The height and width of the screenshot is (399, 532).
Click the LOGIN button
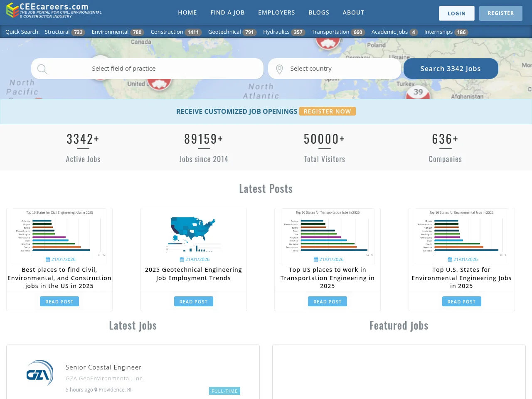click(457, 13)
